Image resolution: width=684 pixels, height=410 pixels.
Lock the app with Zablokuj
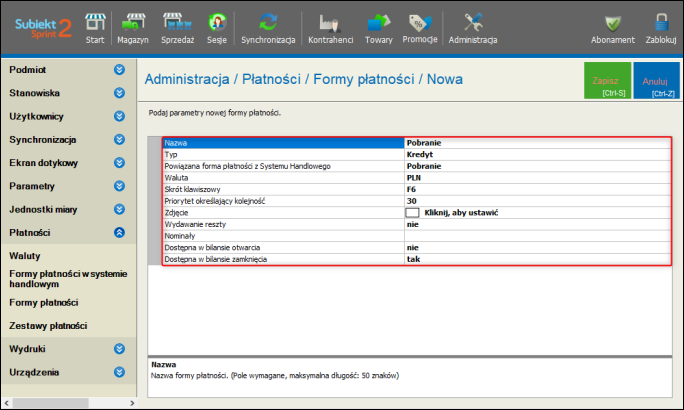pyautogui.click(x=660, y=27)
